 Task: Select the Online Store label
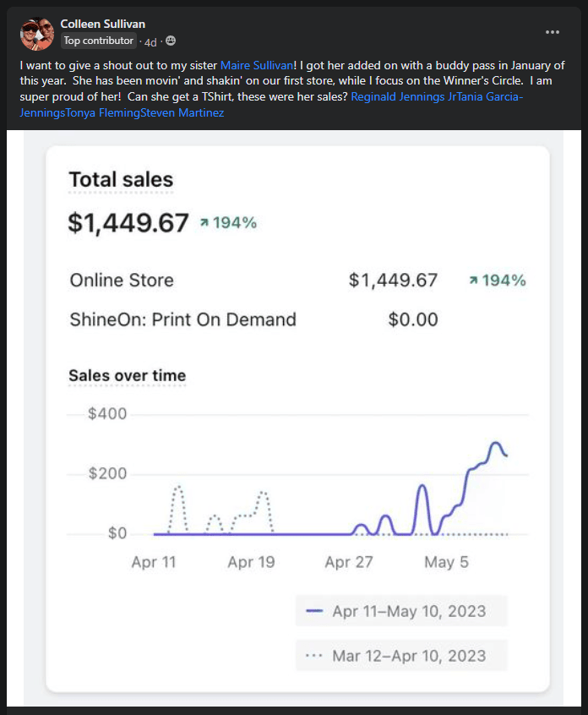click(x=122, y=281)
